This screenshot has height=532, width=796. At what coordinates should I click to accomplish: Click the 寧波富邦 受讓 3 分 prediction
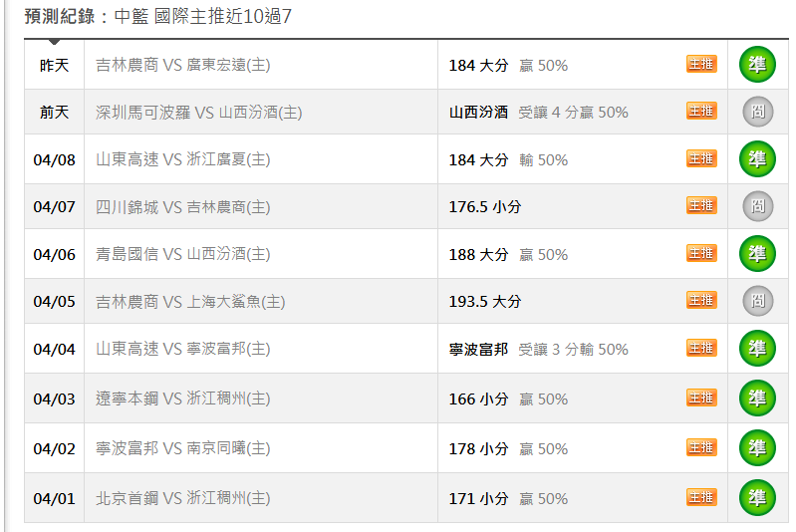coord(538,349)
